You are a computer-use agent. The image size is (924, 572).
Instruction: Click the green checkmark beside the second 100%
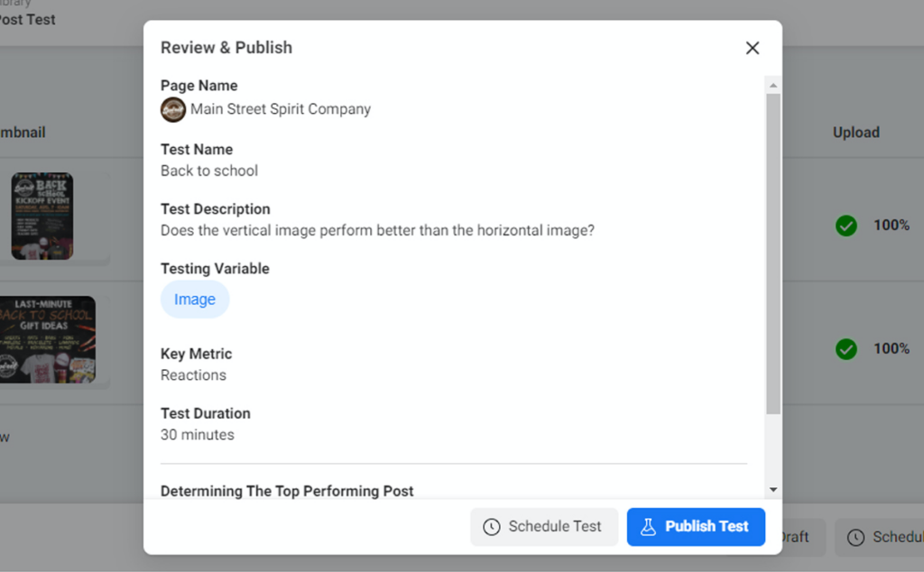[x=845, y=348]
